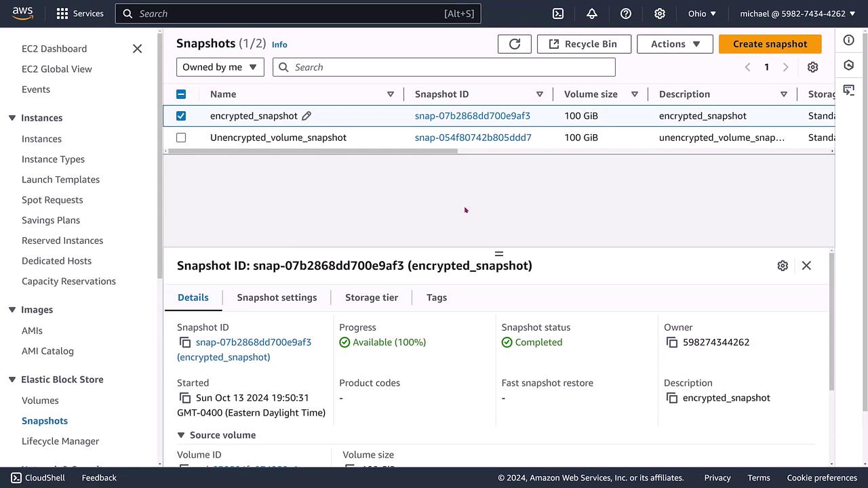
Task: Switch to the Snapshot settings tab
Action: 277,298
